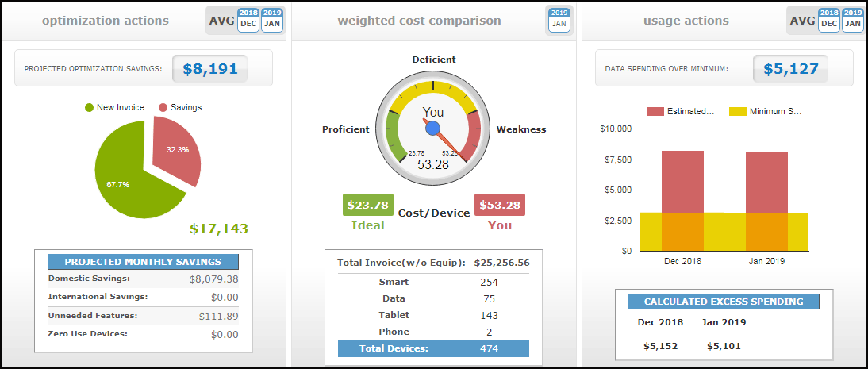Image resolution: width=868 pixels, height=369 pixels.
Task: Click Dec 2018 chart axis label
Action: coord(682,261)
